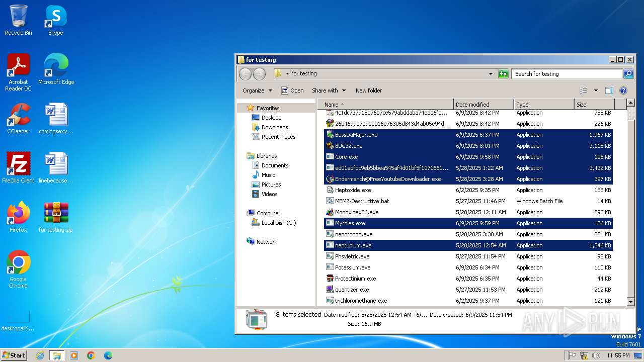
Task: Click the green Refresh button by address bar
Action: point(503,74)
